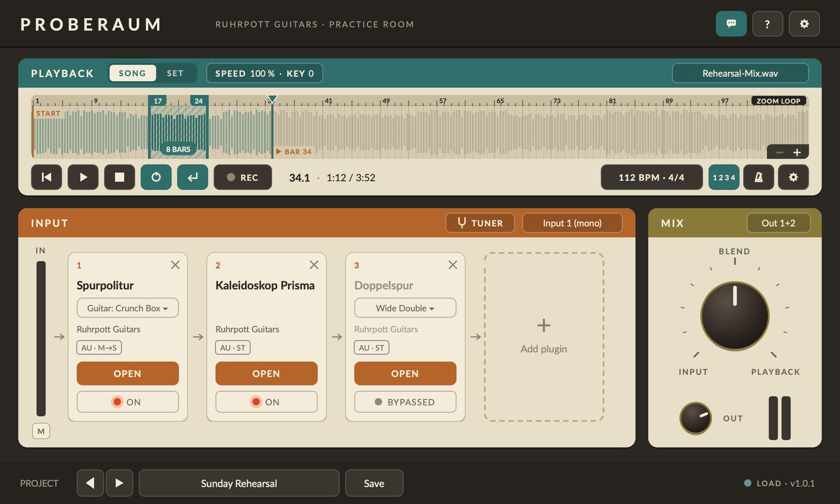840x504 pixels.
Task: Add a plugin in the empty slot
Action: [544, 337]
